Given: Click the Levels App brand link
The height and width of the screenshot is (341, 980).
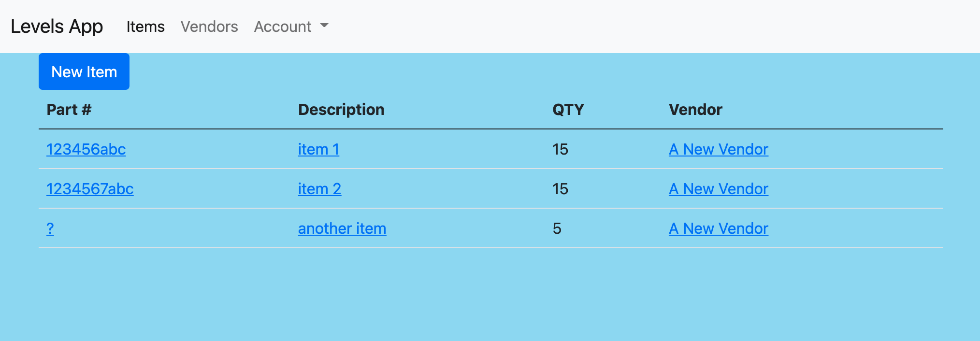Looking at the screenshot, I should pos(57,27).
